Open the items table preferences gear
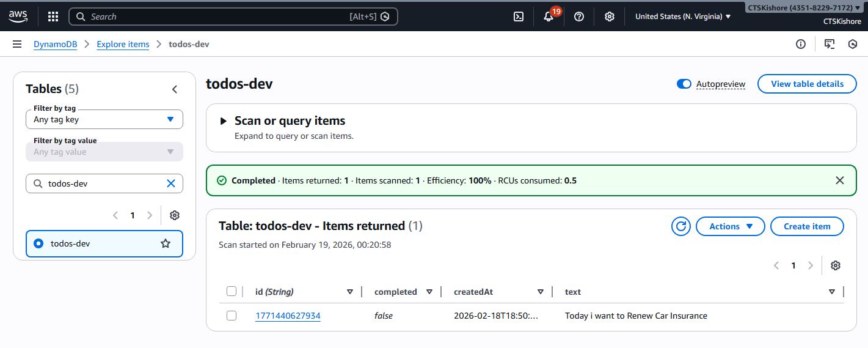 [x=836, y=265]
